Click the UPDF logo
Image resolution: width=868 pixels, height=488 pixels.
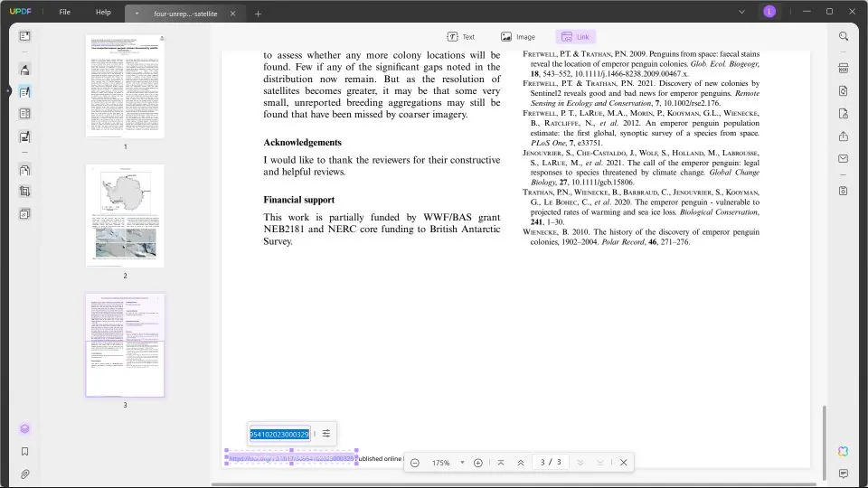[21, 12]
